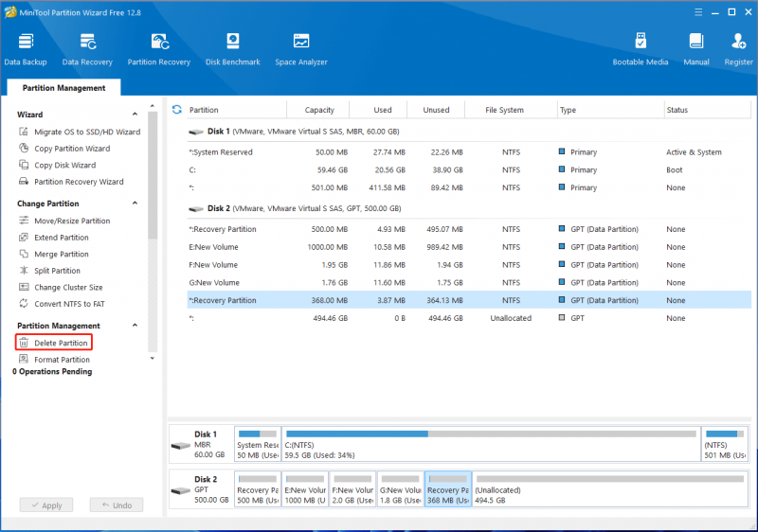Click the Undo button
The image size is (758, 532).
117,505
